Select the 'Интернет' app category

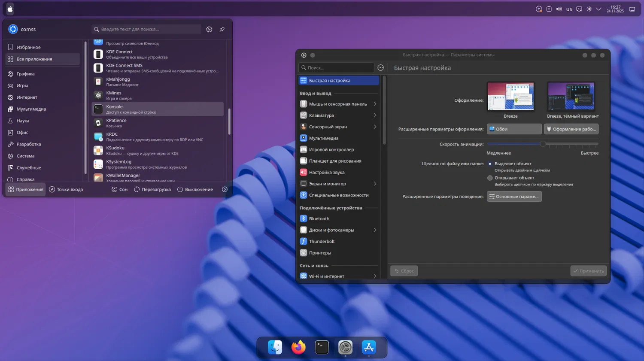[27, 97]
